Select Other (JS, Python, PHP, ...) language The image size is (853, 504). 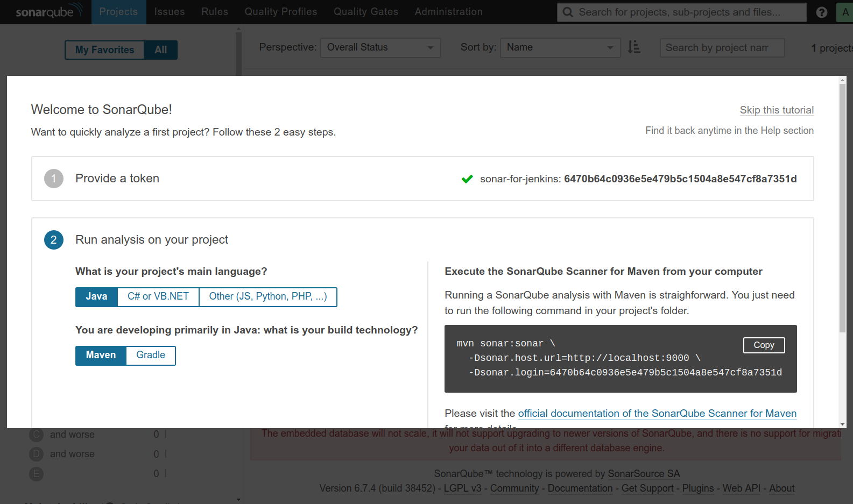coord(268,296)
